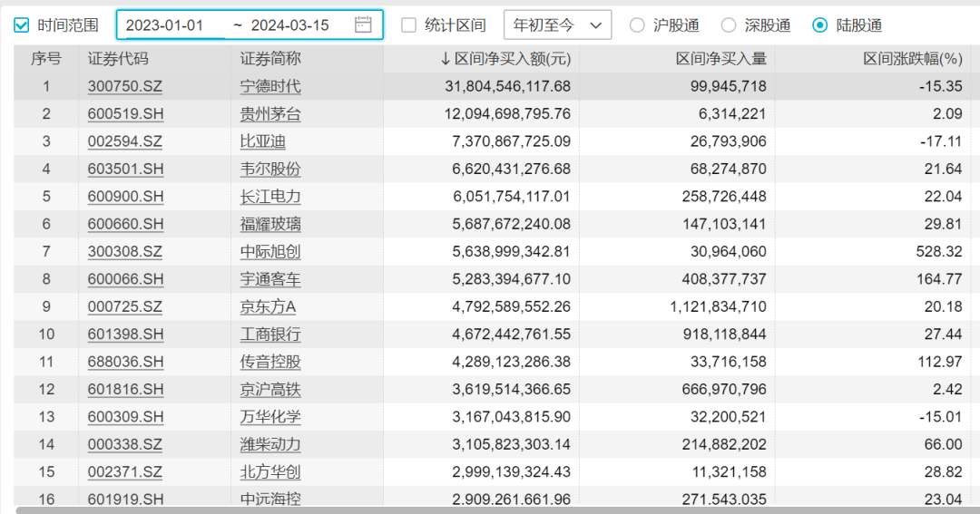This screenshot has width=980, height=514.
Task: Open the 京沪高铁 stock name link
Action: tap(270, 389)
